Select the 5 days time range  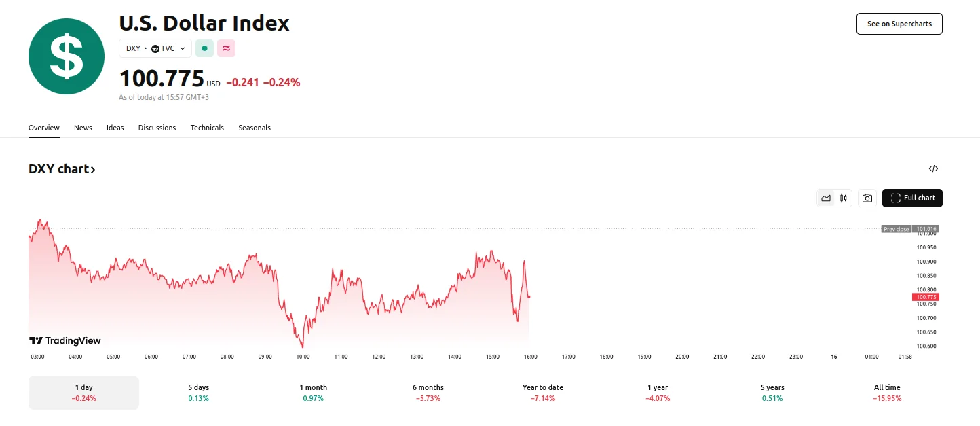click(x=198, y=393)
